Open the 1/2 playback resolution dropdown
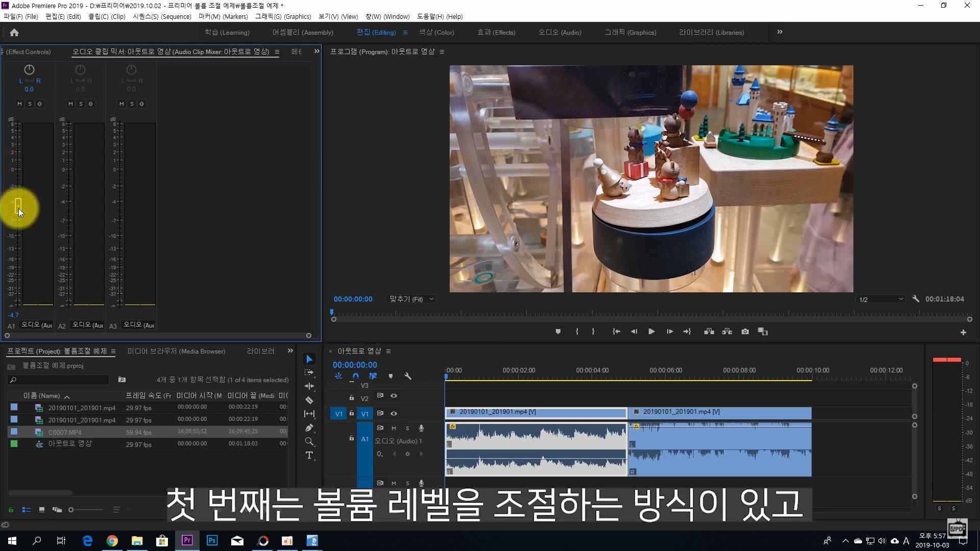Viewport: 980px width, 551px height. pyautogui.click(x=881, y=299)
